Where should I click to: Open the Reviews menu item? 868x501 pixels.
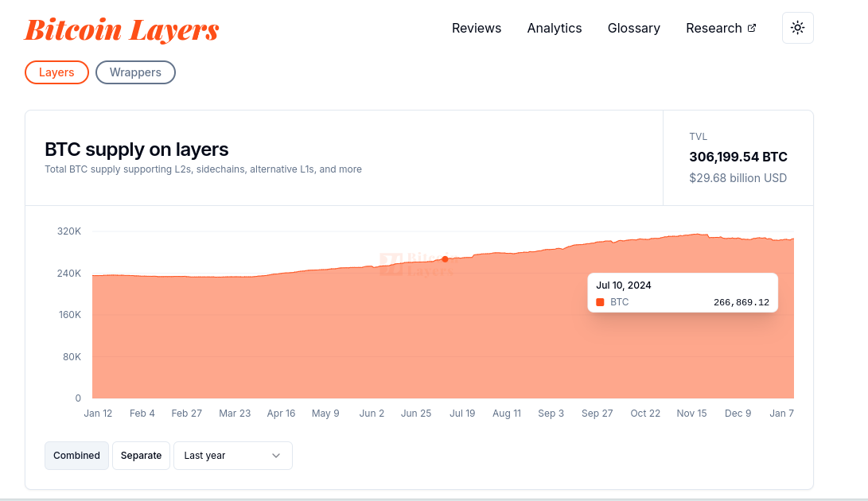click(x=477, y=28)
